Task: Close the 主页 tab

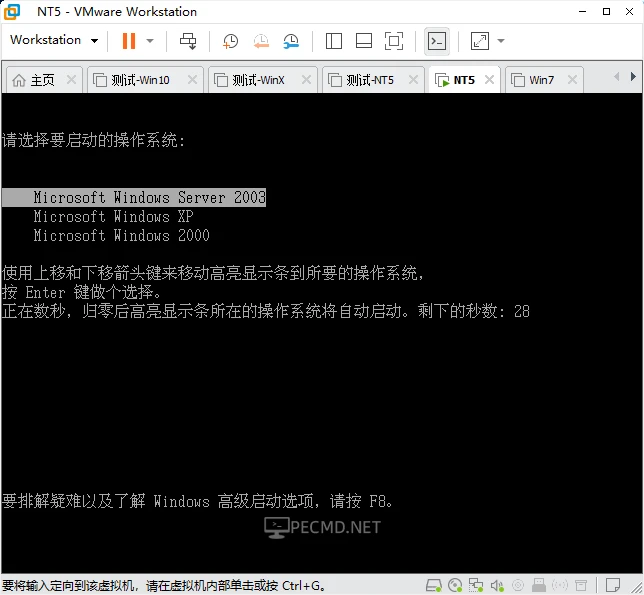Action: click(x=71, y=80)
